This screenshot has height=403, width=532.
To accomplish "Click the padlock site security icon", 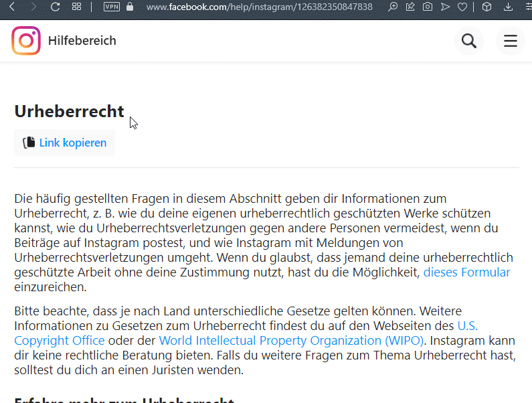I will [130, 7].
